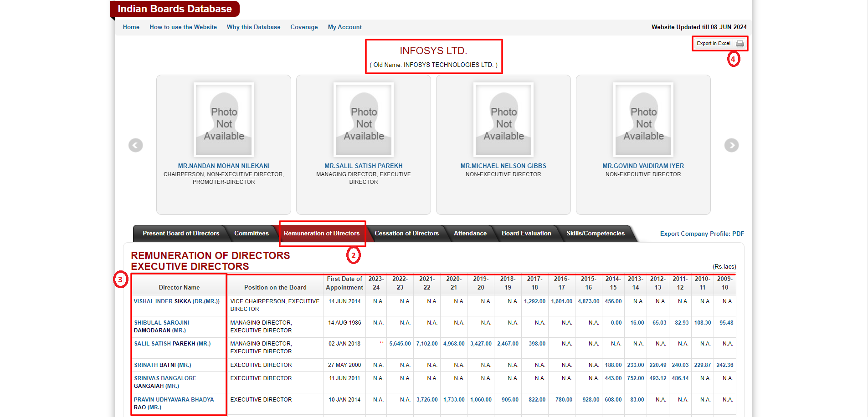This screenshot has height=417, width=868.
Task: Click the 4,873.00 remuneration value
Action: (x=589, y=301)
